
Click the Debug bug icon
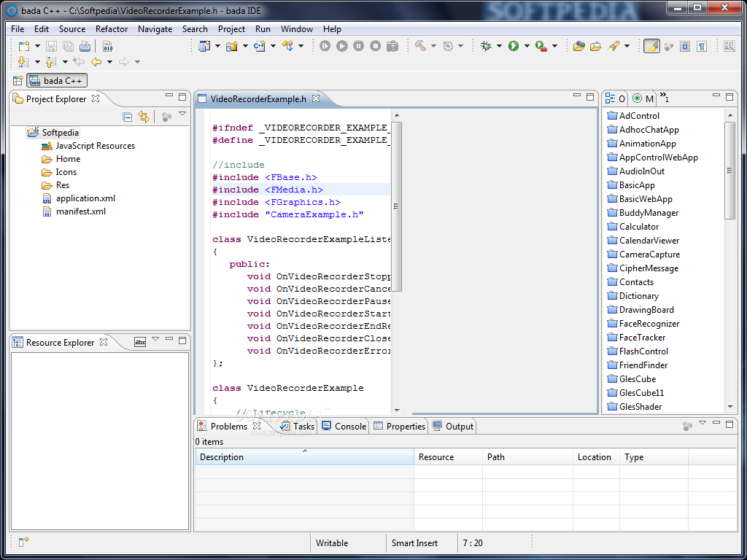tap(486, 46)
